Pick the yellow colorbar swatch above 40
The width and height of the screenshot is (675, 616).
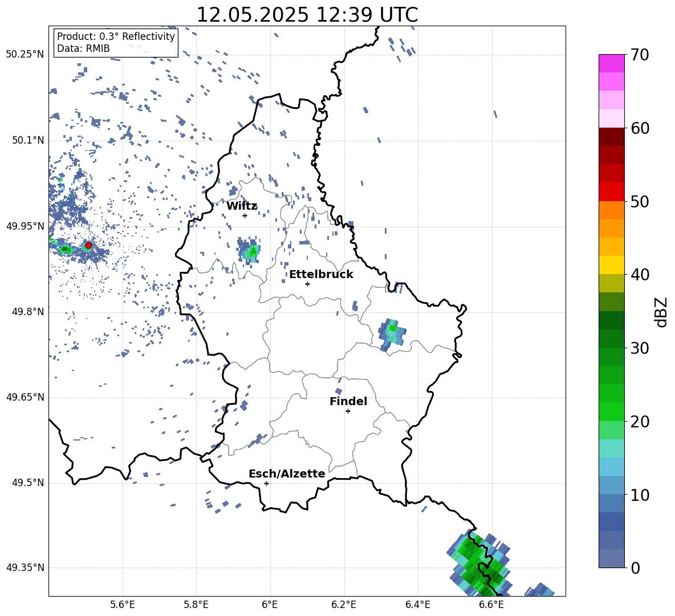pyautogui.click(x=612, y=265)
